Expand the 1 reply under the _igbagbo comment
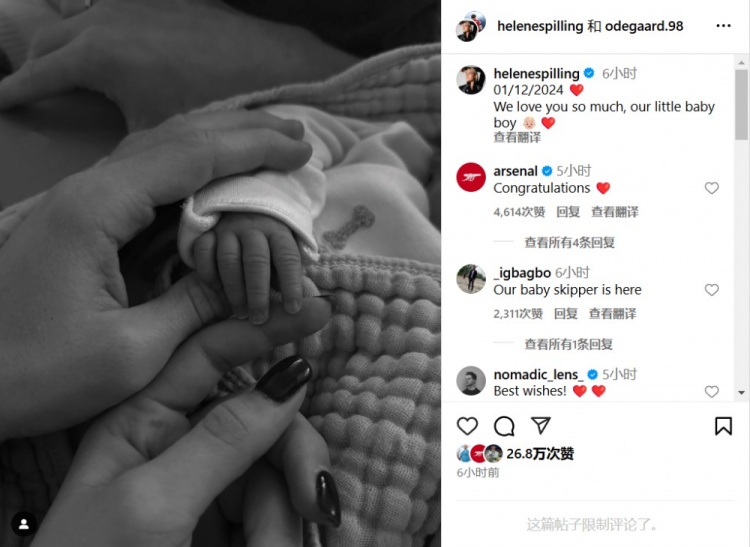 [x=568, y=344]
